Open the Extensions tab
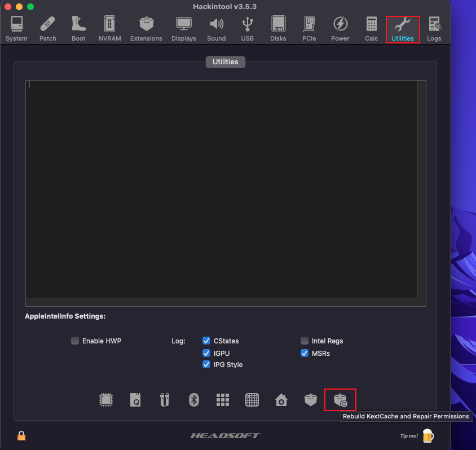This screenshot has height=450, width=476. (146, 28)
